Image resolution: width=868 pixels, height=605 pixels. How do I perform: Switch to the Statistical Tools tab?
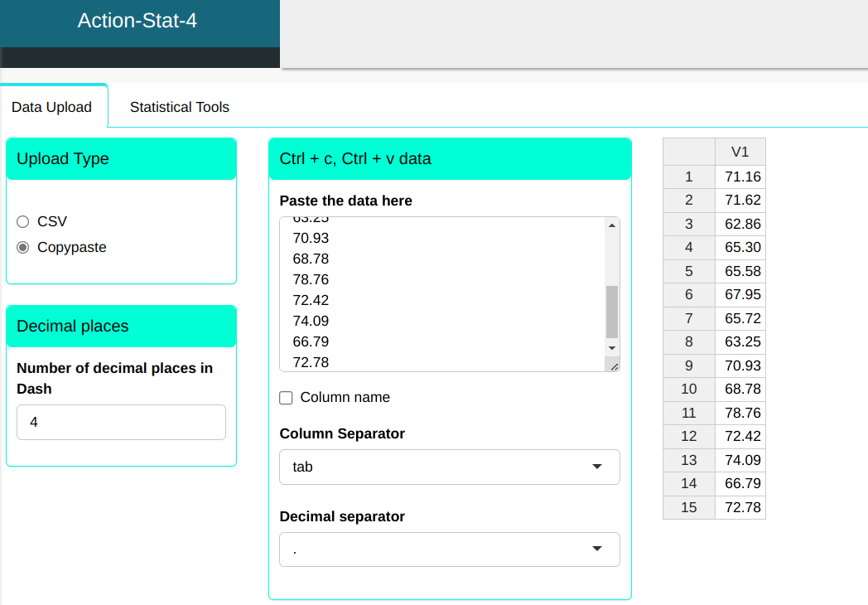179,107
